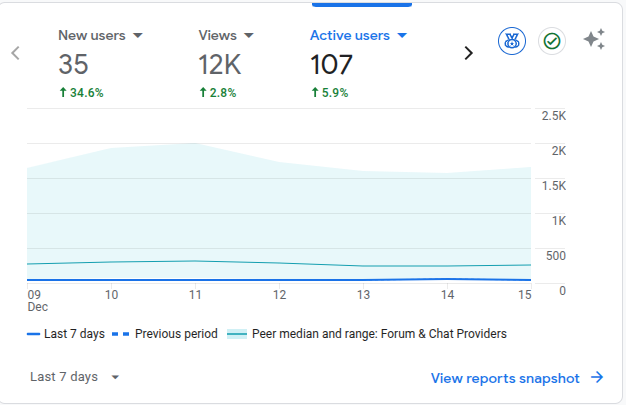This screenshot has height=405, width=626.
Task: Go to next metrics with right chevron
Action: click(468, 53)
